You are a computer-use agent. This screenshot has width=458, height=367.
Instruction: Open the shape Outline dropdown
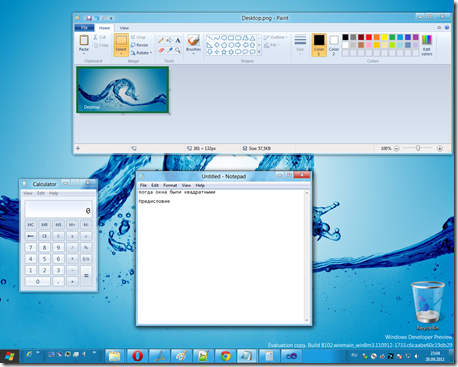click(276, 37)
